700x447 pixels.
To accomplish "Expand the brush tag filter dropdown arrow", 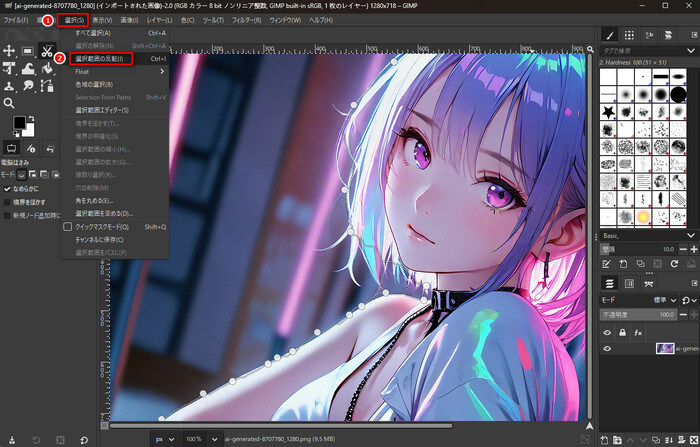I will [691, 51].
